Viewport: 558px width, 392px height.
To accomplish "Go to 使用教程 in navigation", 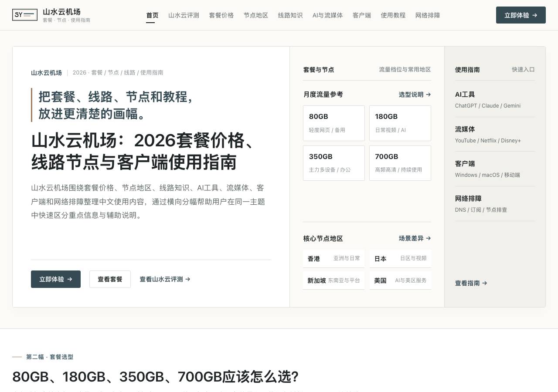I will point(393,15).
